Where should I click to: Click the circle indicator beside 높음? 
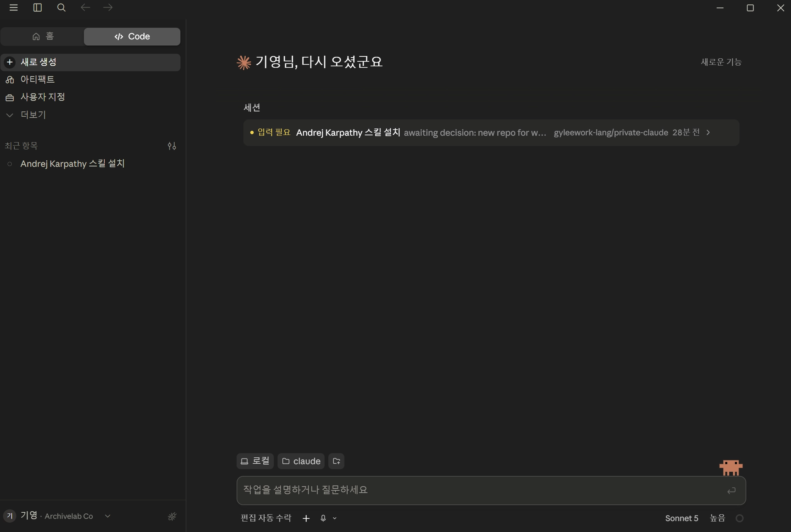pyautogui.click(x=739, y=518)
